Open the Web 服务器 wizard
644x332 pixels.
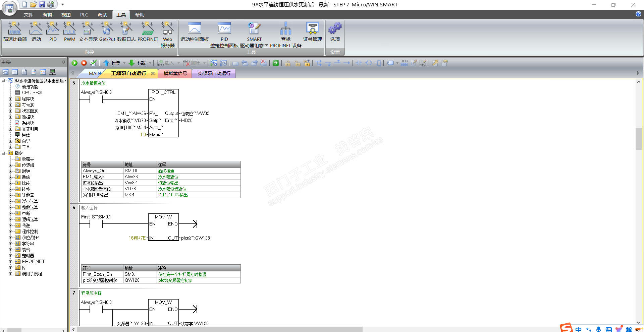coord(167,35)
